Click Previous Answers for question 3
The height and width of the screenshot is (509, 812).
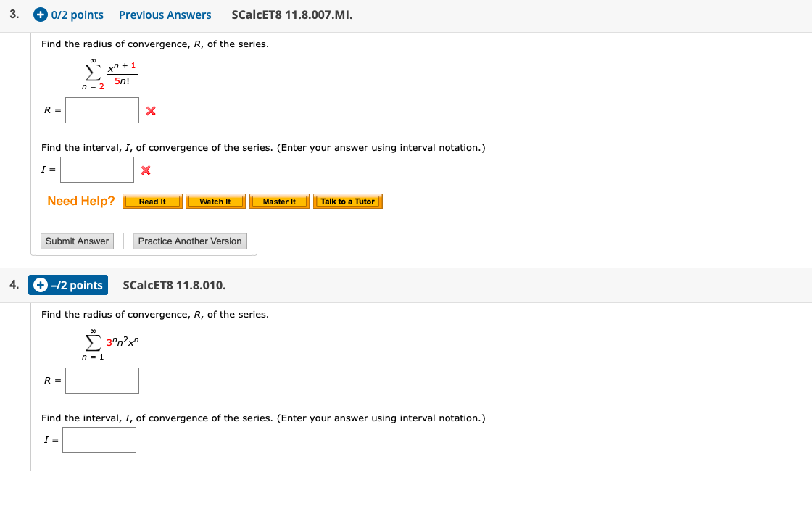click(165, 15)
